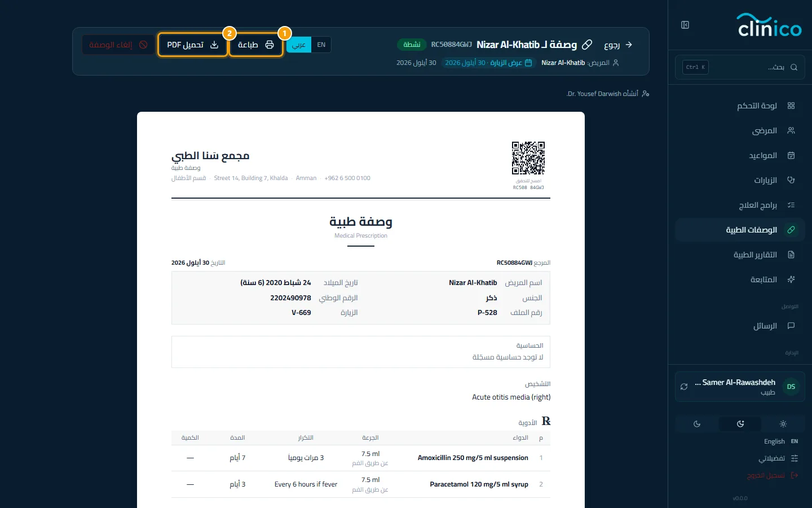Collapse the sidebar using the panel icon
Image resolution: width=812 pixels, height=508 pixels.
685,25
